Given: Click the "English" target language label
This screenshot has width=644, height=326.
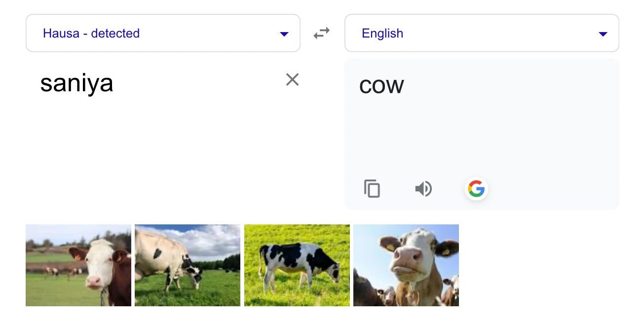Looking at the screenshot, I should 382,34.
